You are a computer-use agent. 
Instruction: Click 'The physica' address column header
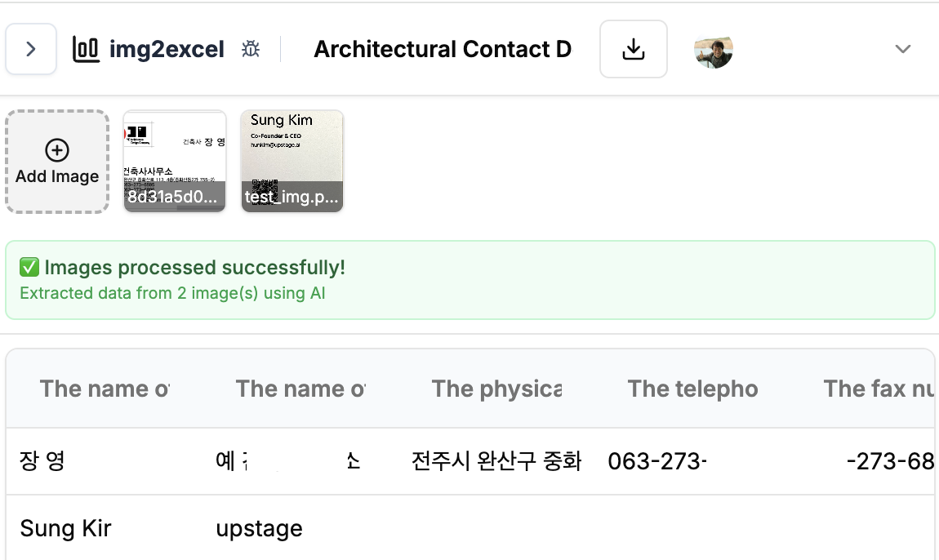pyautogui.click(x=496, y=389)
